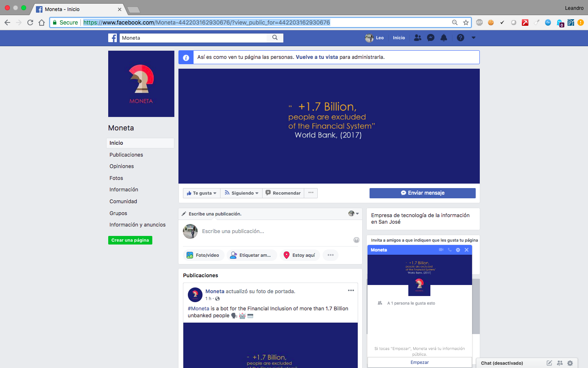Click Chat (desactivado) bar label
Screen dimensions: 588x368
pyautogui.click(x=502, y=363)
